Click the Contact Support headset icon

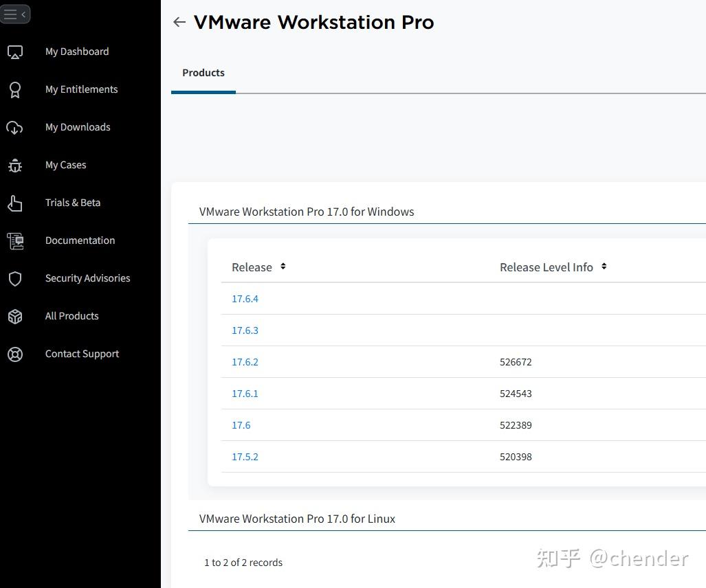point(16,354)
